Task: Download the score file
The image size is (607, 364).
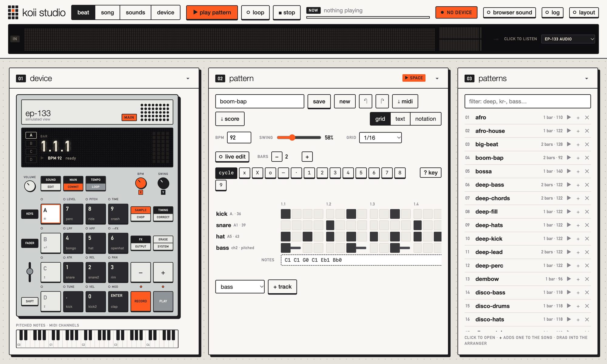Action: 230,119
